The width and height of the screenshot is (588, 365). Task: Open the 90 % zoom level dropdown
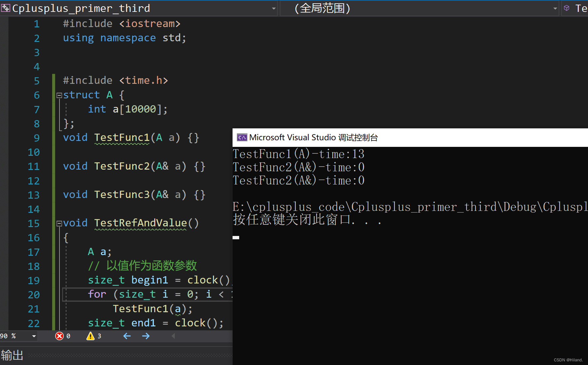(x=34, y=336)
